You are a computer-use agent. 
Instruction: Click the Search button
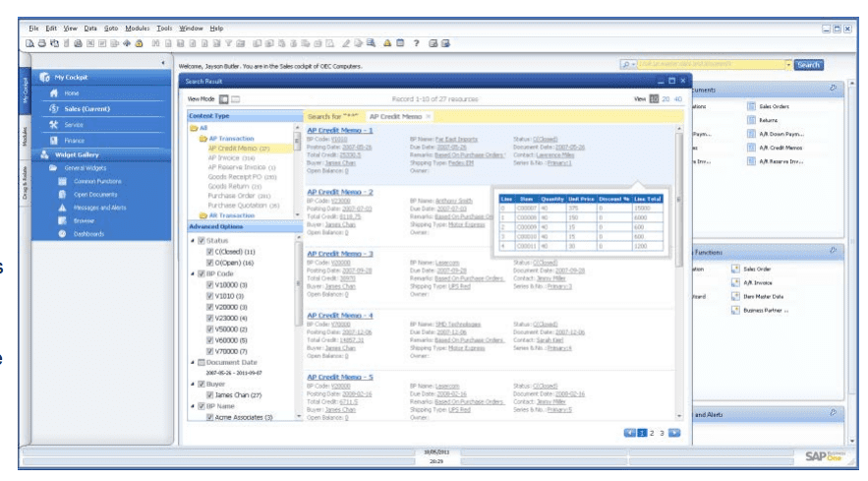(x=808, y=65)
